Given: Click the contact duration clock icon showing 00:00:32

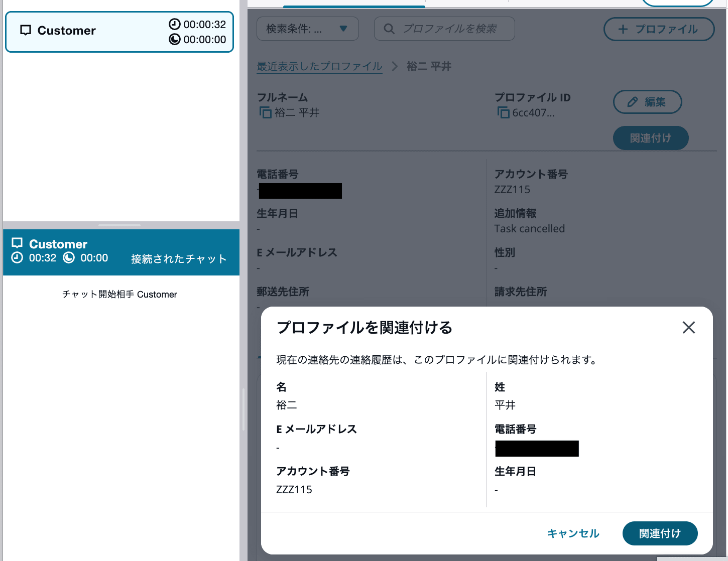Looking at the screenshot, I should point(174,24).
